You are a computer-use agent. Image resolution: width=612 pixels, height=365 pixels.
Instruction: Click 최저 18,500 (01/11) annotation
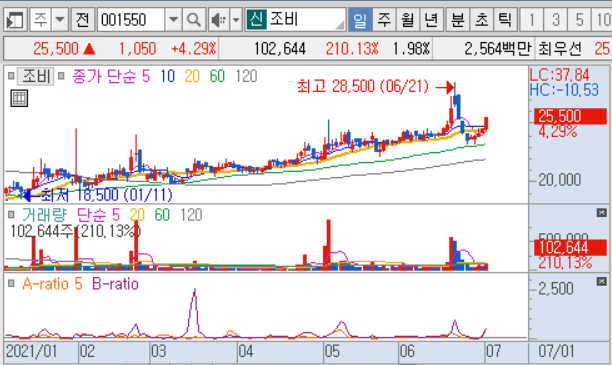106,195
